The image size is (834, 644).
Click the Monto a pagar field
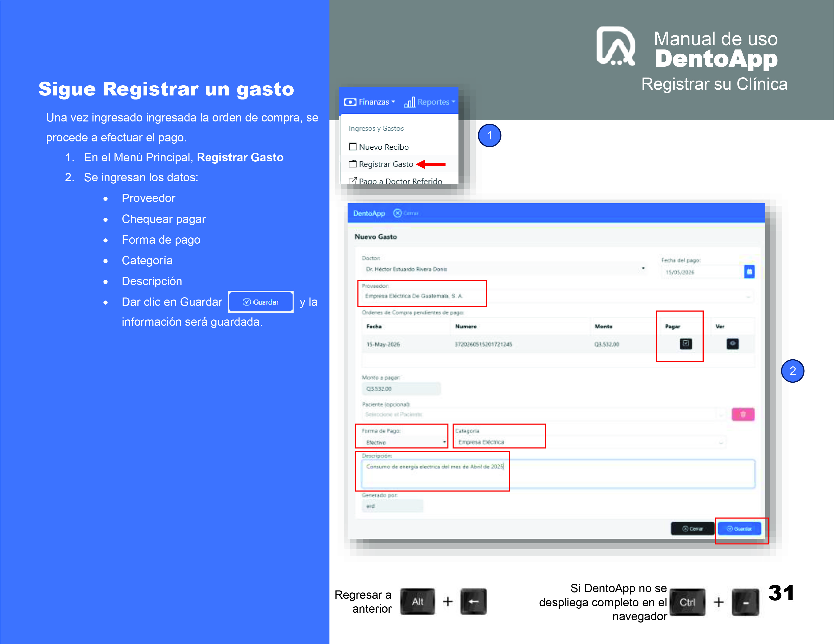[x=401, y=389]
